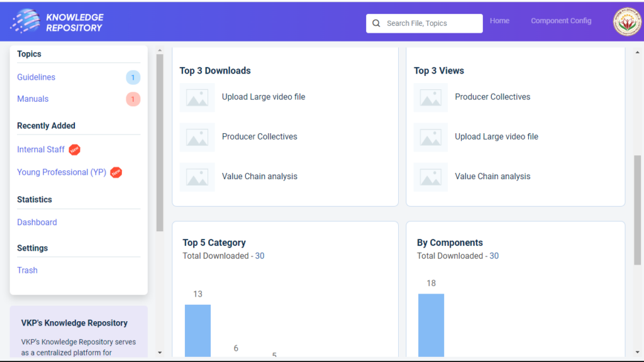
Task: Click the Knowledge Repository logo
Action: click(57, 22)
